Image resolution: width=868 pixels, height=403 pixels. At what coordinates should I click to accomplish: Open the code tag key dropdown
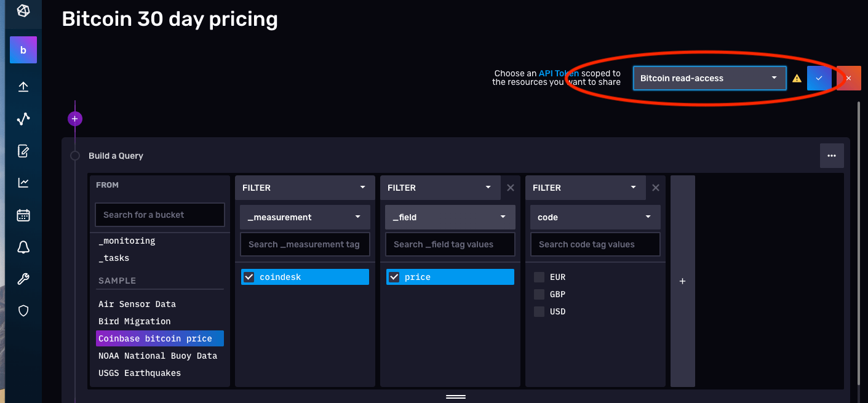coord(594,217)
